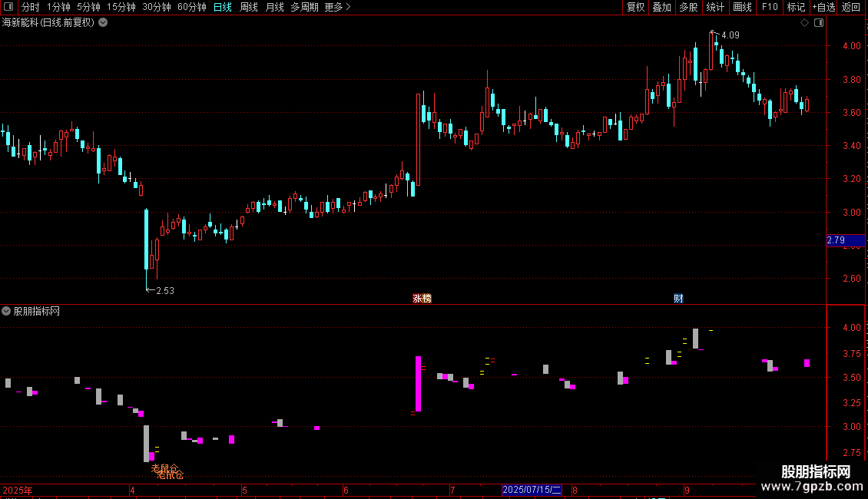Click the 老鼠仓 indicator signal label
This screenshot has height=499, width=868.
click(167, 471)
